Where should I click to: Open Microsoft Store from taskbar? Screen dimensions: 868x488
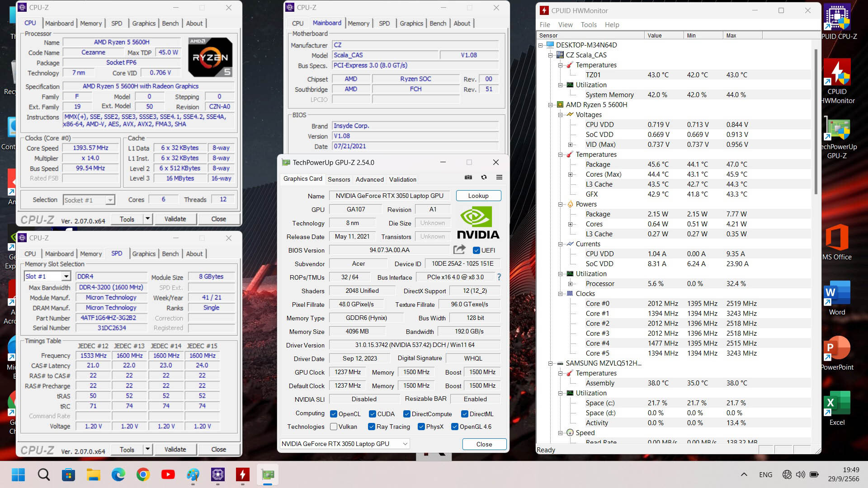pos(68,474)
